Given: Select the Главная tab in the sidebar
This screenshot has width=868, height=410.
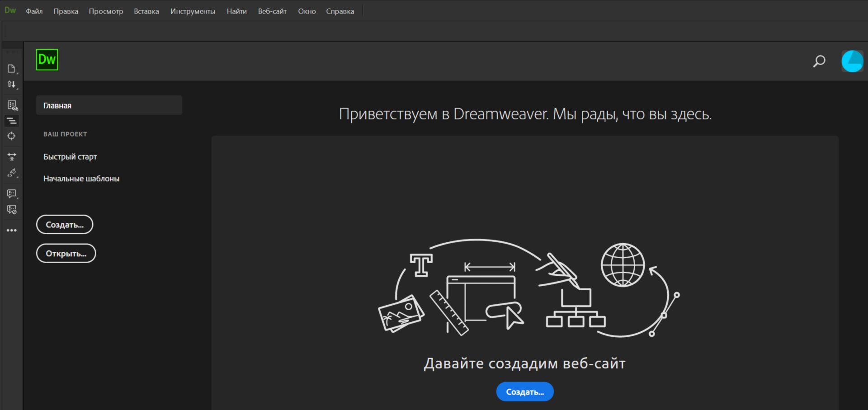Looking at the screenshot, I should tap(109, 105).
